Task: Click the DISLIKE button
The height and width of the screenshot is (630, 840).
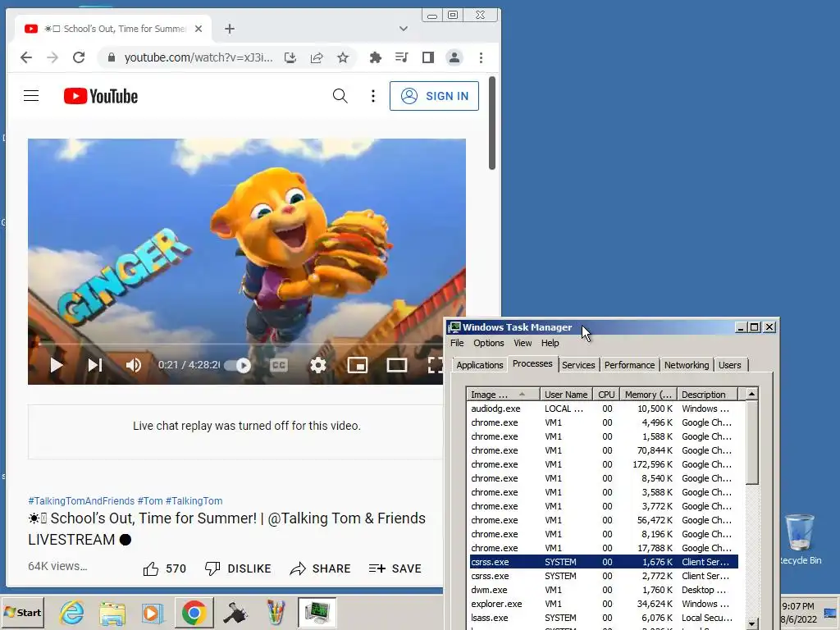Action: [238, 568]
